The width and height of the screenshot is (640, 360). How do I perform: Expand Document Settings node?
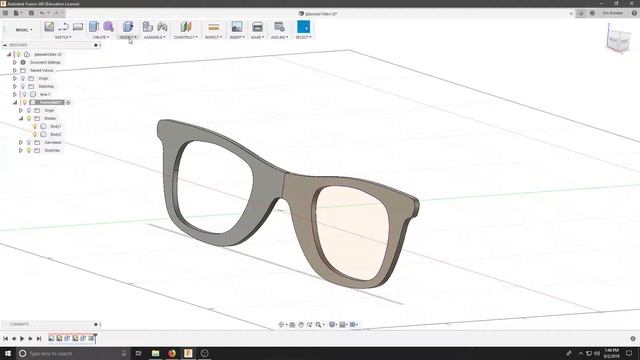pos(15,62)
